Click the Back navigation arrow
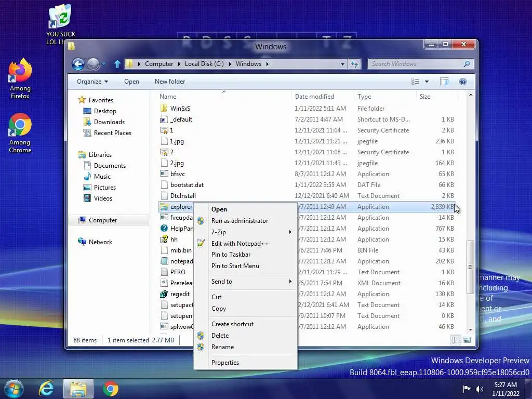Image resolution: width=532 pixels, height=399 pixels. (78, 64)
